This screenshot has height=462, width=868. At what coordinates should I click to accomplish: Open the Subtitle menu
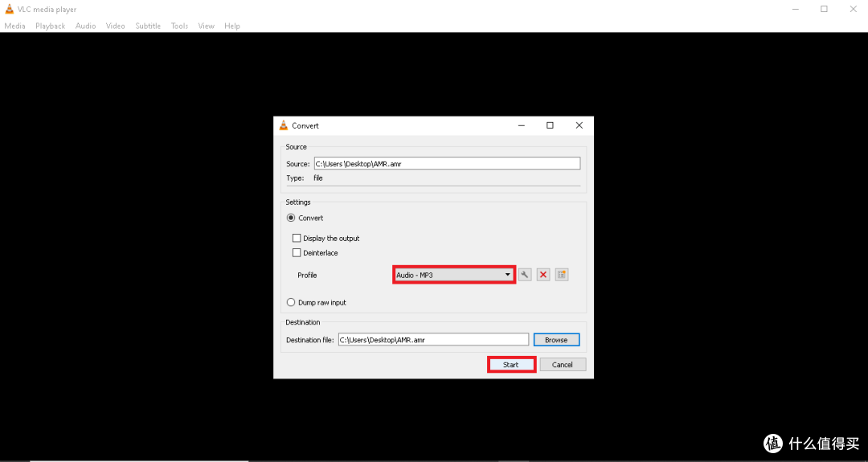click(148, 26)
